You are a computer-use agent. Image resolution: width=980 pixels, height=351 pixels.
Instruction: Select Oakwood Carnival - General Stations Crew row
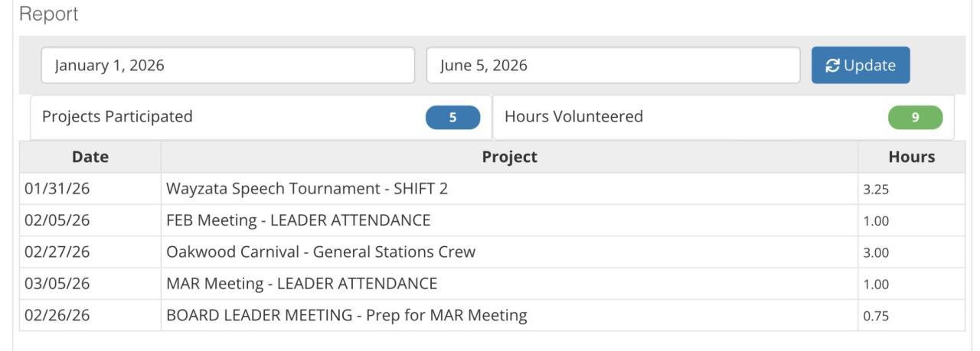pos(320,252)
